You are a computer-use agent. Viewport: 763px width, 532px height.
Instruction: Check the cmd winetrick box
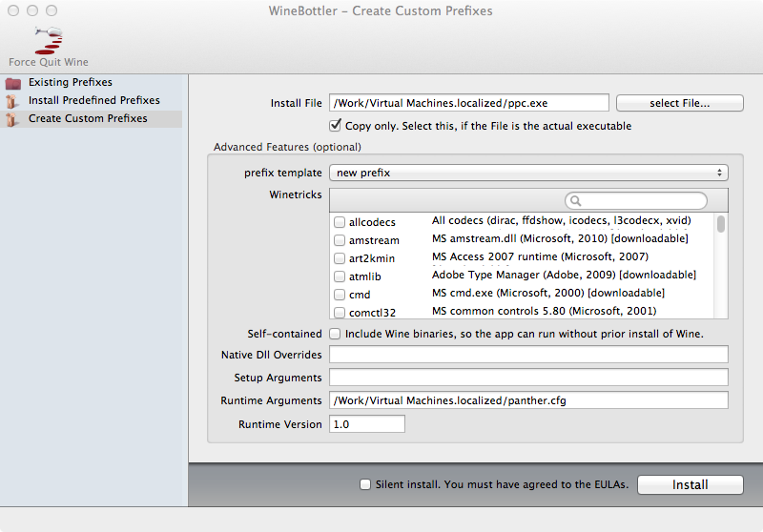click(340, 295)
